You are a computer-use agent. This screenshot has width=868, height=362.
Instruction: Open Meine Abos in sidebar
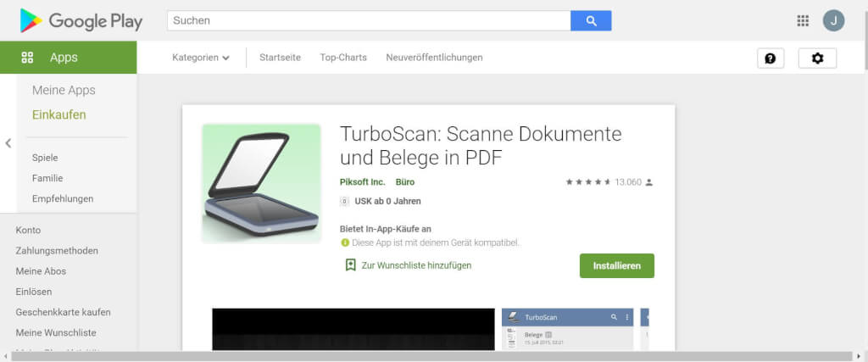click(x=41, y=271)
